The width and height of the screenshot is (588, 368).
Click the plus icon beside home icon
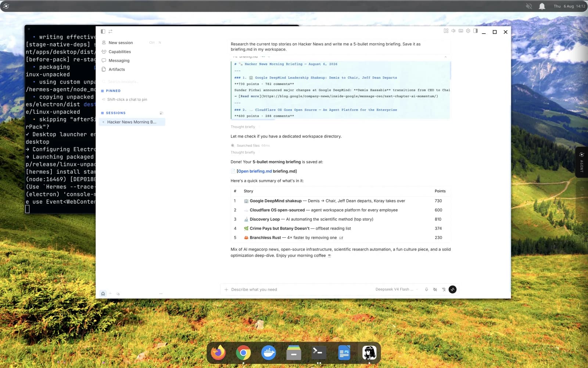(110, 294)
